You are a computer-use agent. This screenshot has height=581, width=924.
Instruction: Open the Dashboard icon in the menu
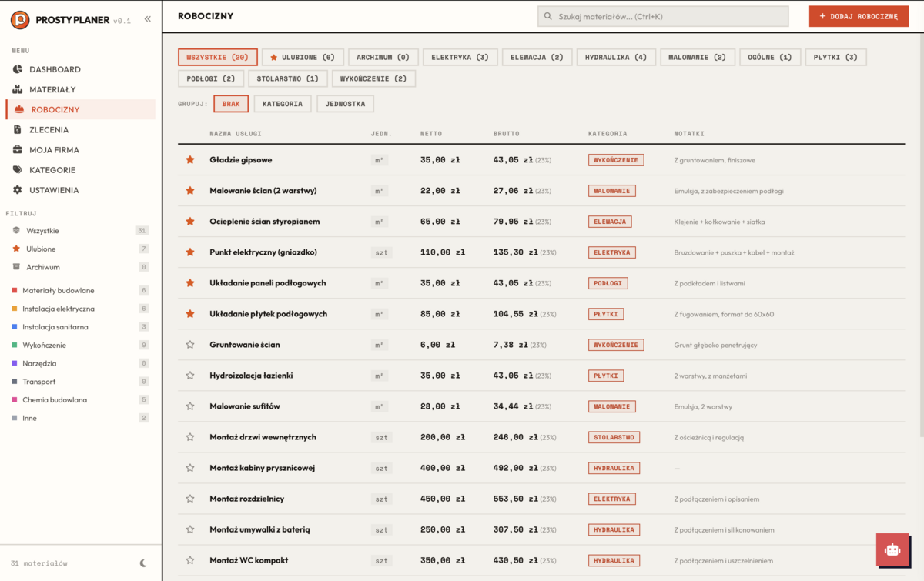click(x=18, y=69)
